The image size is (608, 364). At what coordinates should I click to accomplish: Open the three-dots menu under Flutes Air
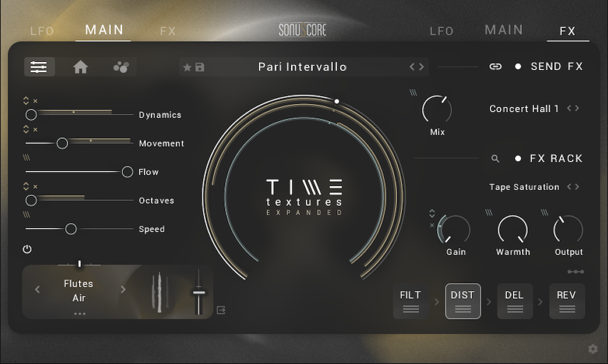[80, 314]
